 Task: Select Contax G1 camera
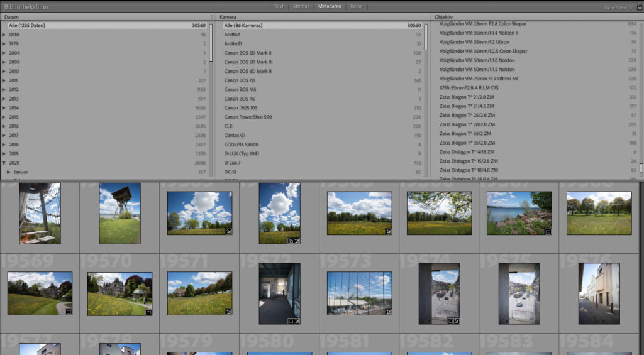pyautogui.click(x=323, y=135)
